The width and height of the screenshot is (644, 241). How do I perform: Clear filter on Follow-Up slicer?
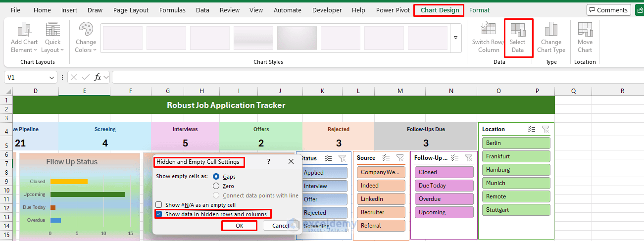[x=469, y=158]
